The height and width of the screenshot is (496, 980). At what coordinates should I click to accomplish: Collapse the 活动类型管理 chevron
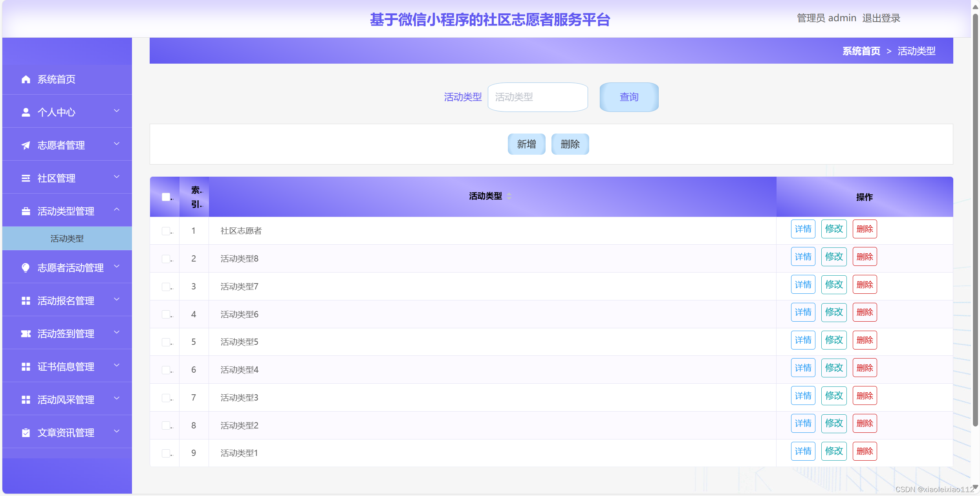click(x=117, y=210)
